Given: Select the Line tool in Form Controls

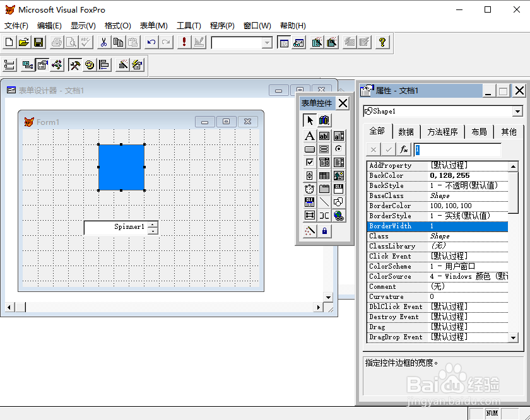Looking at the screenshot, I should coord(324,202).
